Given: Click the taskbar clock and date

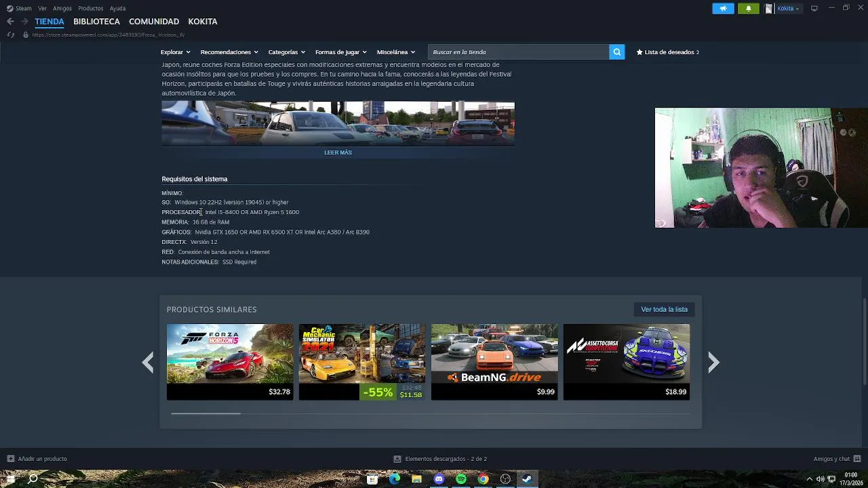Looking at the screenshot, I should tap(851, 479).
